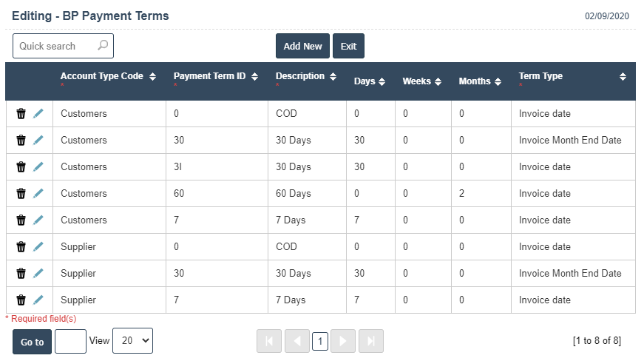The width and height of the screenshot is (644, 361).
Task: Jump to the last page arrow
Action: click(371, 341)
